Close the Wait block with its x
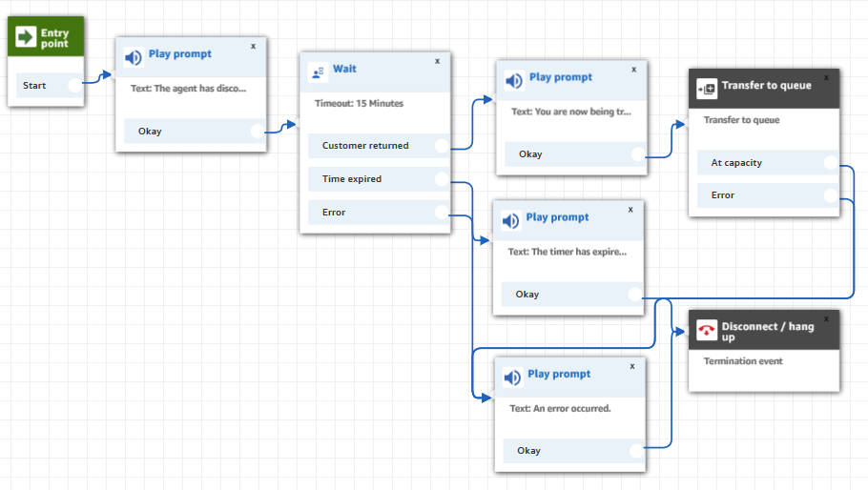Screen dimensions: 868x490 [x=437, y=60]
